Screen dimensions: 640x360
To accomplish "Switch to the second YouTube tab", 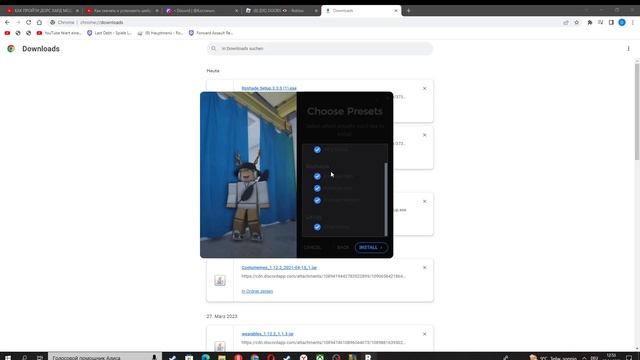I will click(x=122, y=11).
